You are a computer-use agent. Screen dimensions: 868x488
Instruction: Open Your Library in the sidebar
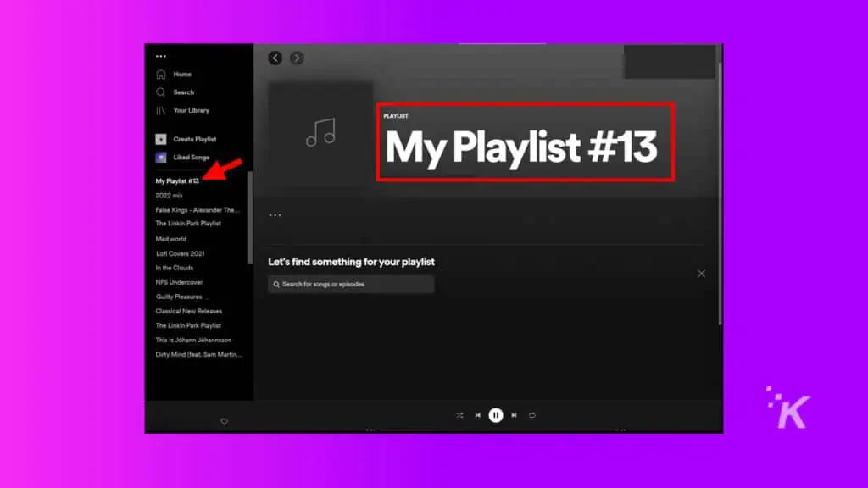coord(191,110)
